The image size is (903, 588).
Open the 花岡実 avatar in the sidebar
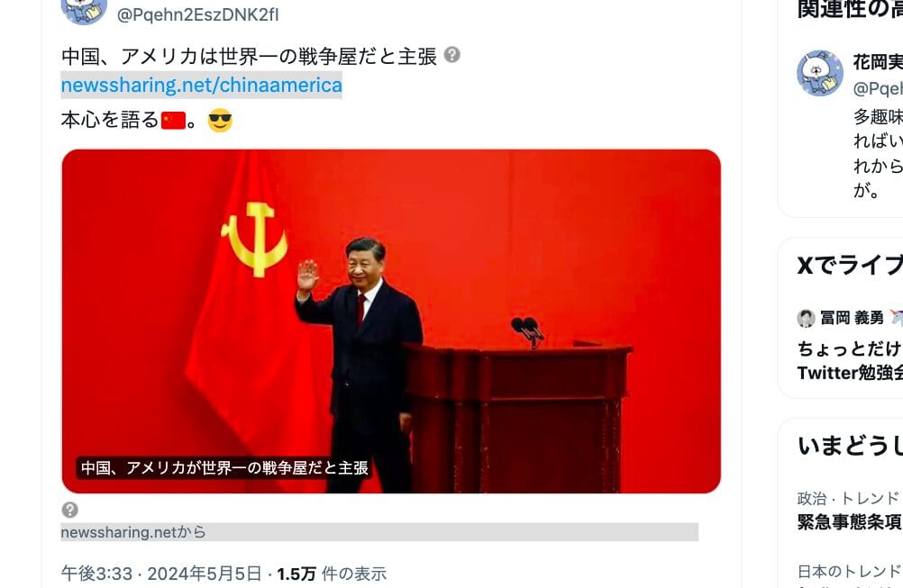click(x=819, y=73)
